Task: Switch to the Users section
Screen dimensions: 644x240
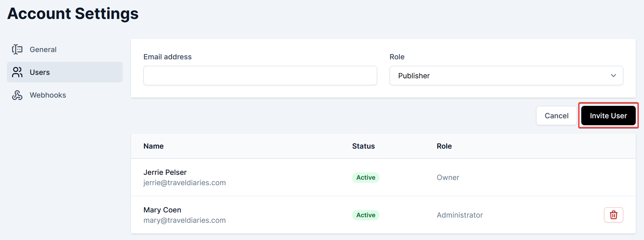Action: pyautogui.click(x=40, y=72)
